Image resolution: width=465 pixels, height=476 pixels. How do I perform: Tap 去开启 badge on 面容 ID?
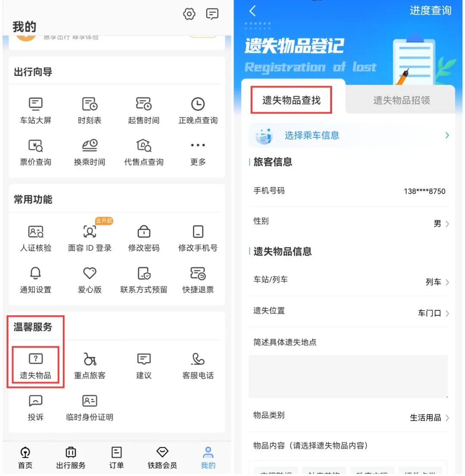[x=104, y=221]
